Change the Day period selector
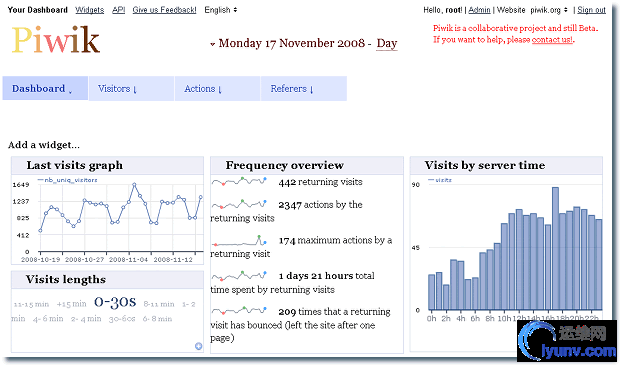Image resolution: width=622 pixels, height=367 pixels. (x=387, y=43)
